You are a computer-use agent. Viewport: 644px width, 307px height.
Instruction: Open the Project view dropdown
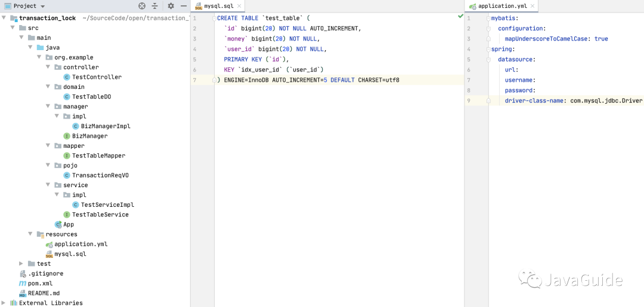43,7
